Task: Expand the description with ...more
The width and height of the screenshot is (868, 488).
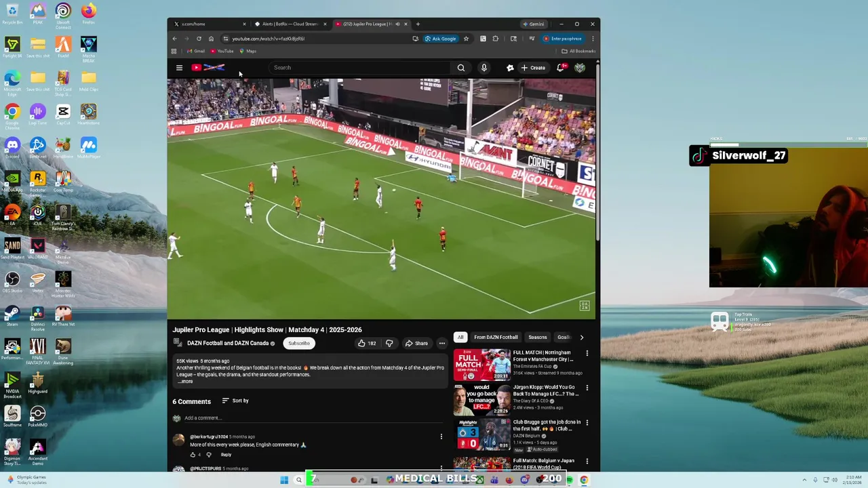Action: [184, 382]
